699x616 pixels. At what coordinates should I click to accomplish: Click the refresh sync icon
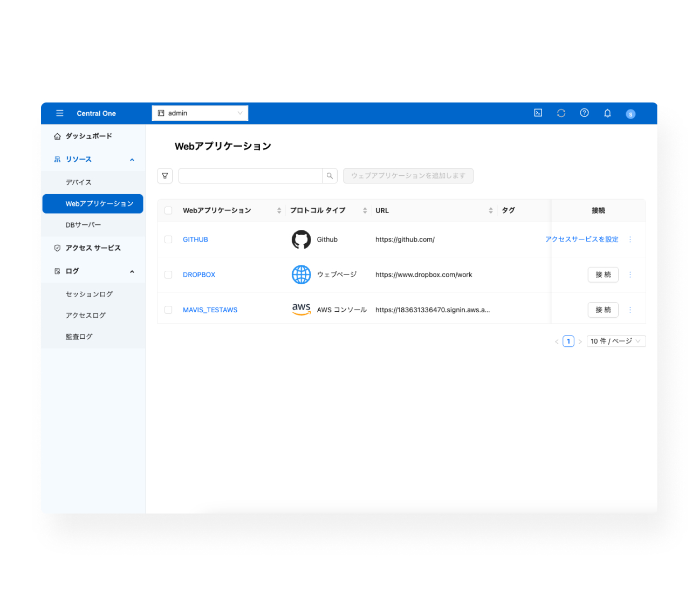[x=561, y=113]
